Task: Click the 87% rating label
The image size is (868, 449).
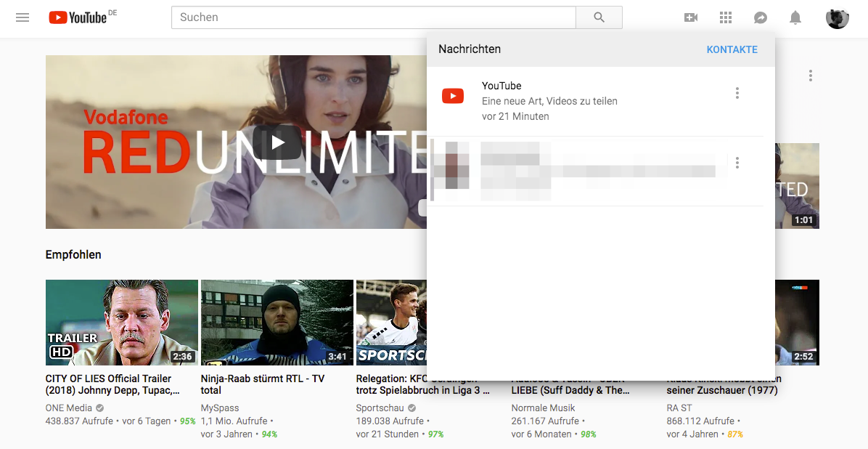Action: click(x=735, y=434)
